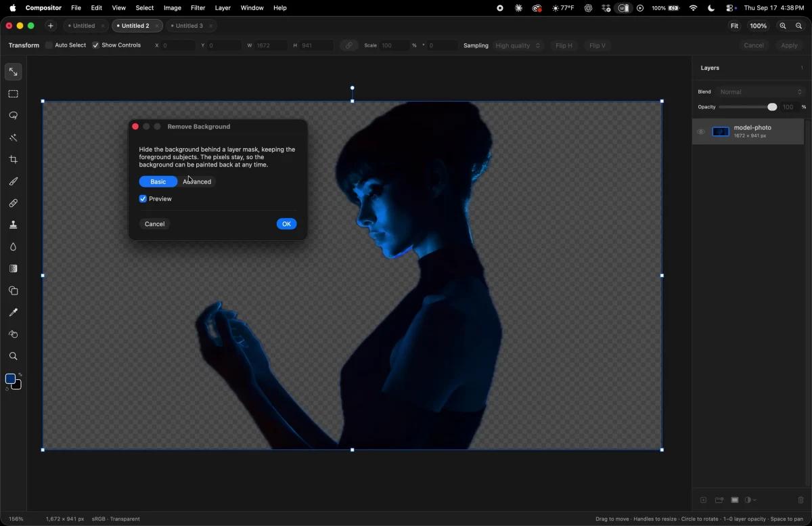Click the Apply transform button
The image size is (812, 526).
[790, 45]
